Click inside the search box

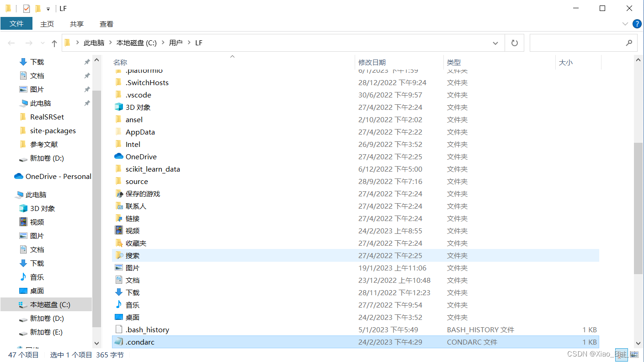point(580,43)
